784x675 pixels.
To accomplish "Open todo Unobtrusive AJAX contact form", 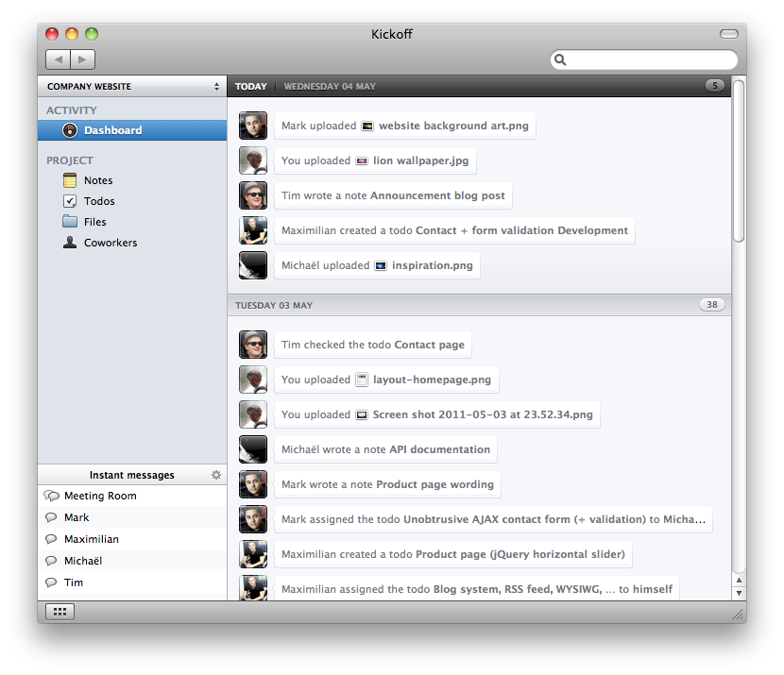I will (493, 519).
